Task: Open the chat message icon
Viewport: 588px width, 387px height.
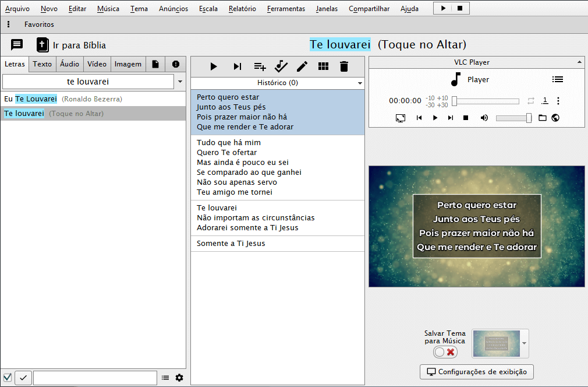Action: [x=17, y=45]
